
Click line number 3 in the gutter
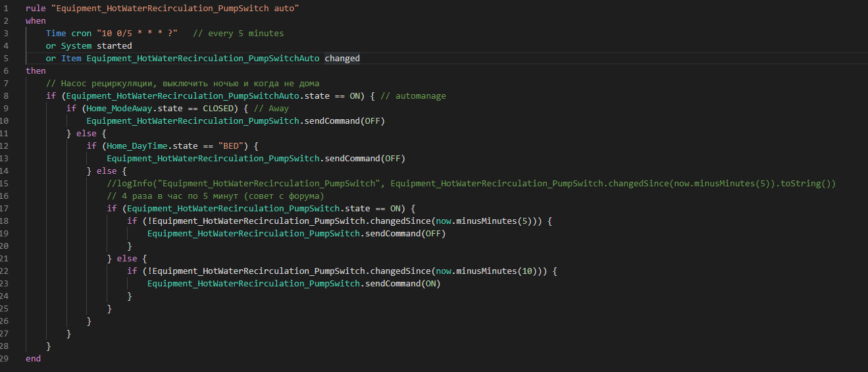click(x=6, y=33)
